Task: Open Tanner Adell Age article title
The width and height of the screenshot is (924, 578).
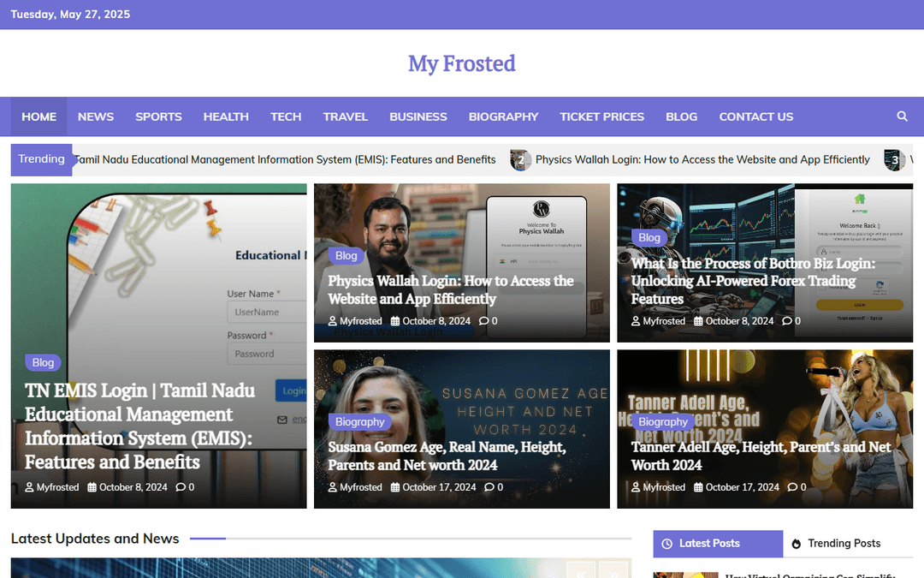Action: pos(761,456)
